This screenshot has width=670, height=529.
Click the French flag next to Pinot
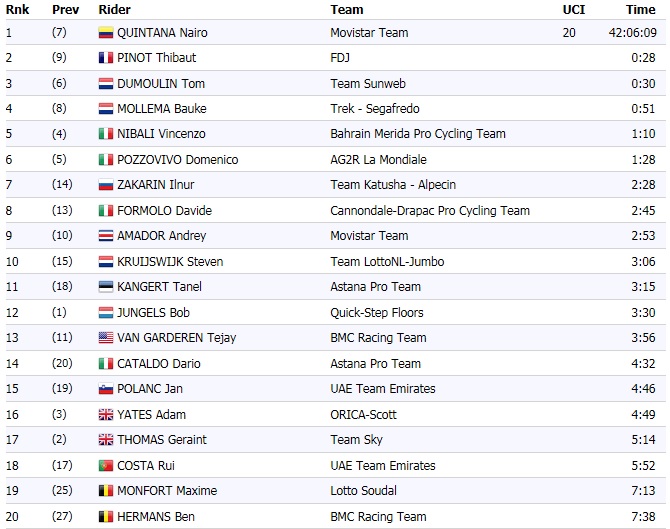pos(105,58)
